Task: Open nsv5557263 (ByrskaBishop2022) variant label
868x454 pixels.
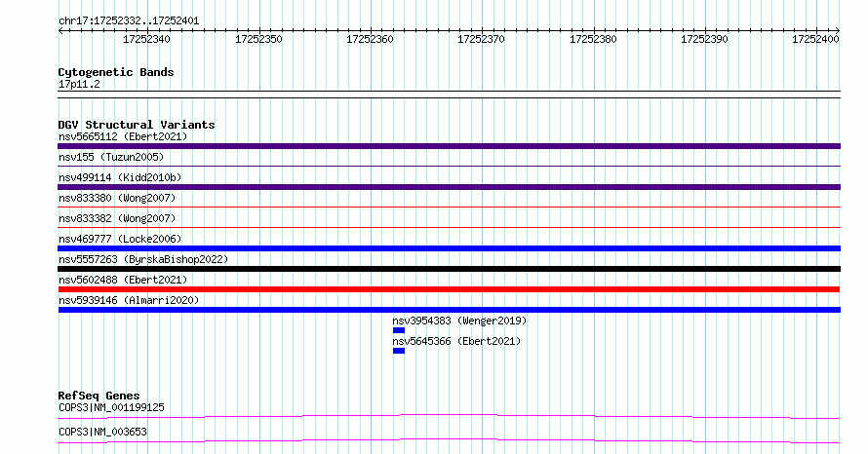Action: pos(143,259)
